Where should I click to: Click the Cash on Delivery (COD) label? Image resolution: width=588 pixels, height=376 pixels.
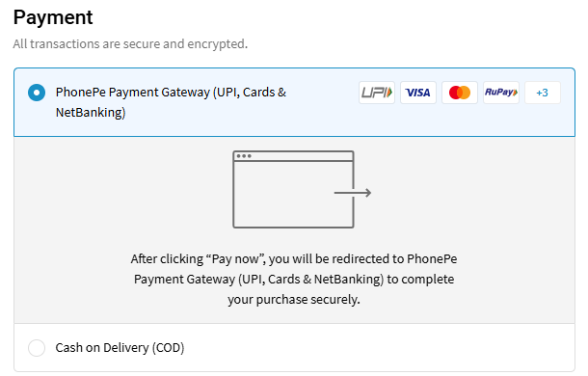120,348
